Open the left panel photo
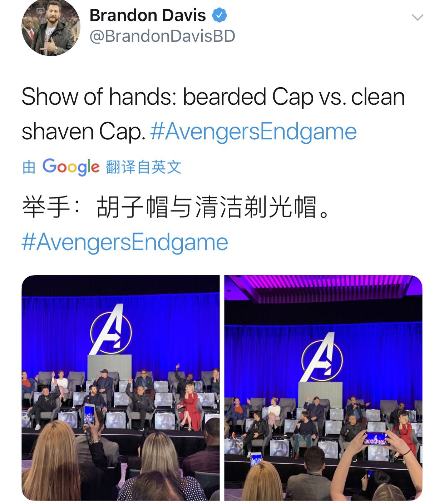Image resolution: width=444 pixels, height=504 pixels. pos(121,387)
